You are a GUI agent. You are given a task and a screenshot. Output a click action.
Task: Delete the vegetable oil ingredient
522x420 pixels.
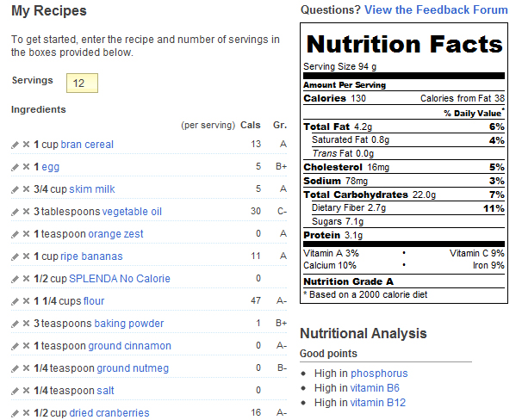click(x=26, y=212)
